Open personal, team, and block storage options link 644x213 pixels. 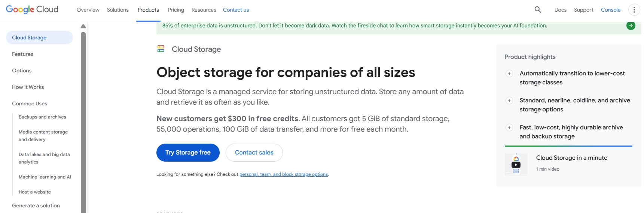pos(283,174)
